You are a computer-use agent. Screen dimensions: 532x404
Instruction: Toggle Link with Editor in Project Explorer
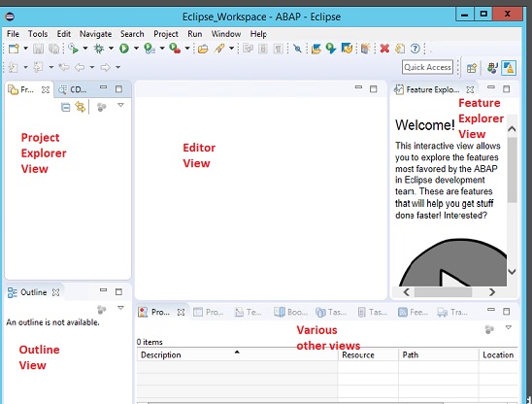click(x=81, y=107)
